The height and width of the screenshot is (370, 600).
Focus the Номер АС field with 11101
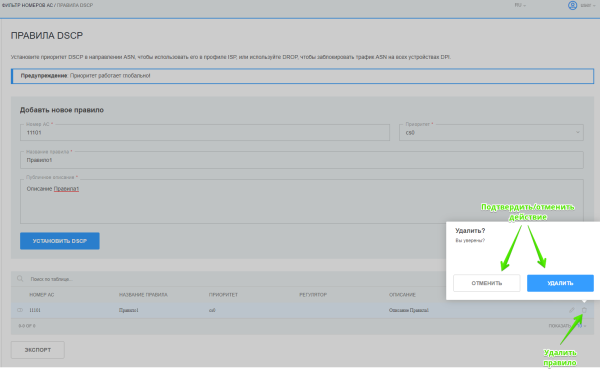click(x=205, y=132)
